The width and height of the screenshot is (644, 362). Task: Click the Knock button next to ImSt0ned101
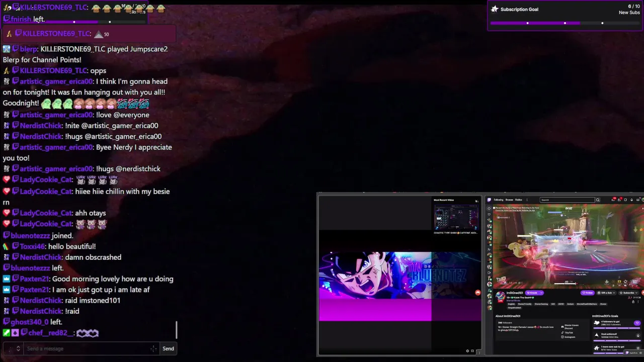pyautogui.click(x=534, y=293)
